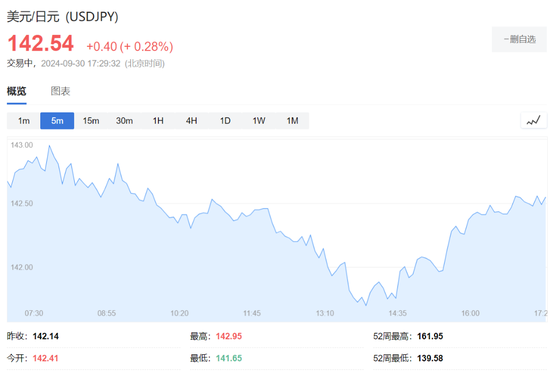Select the 1H interval
The height and width of the screenshot is (371, 550).
[x=158, y=121]
